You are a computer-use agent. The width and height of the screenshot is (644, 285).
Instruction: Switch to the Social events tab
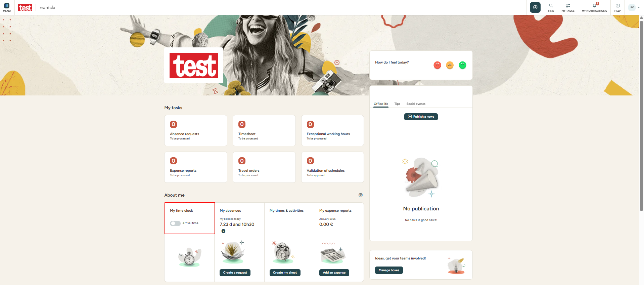point(416,104)
